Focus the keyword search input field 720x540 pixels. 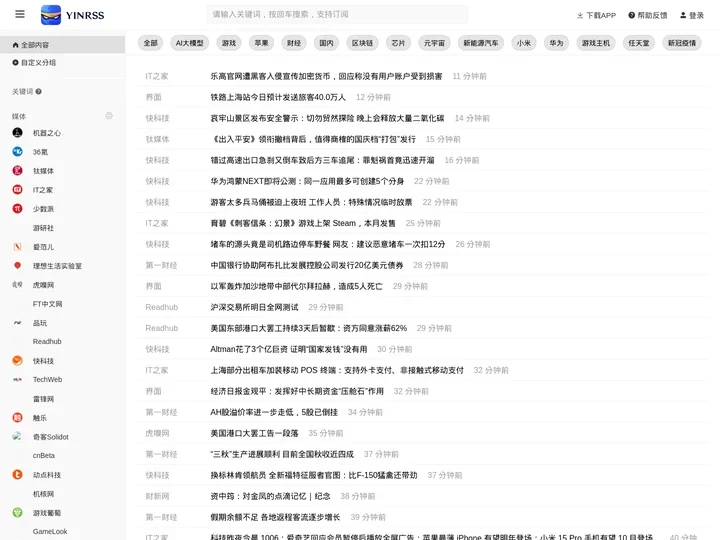click(337, 14)
